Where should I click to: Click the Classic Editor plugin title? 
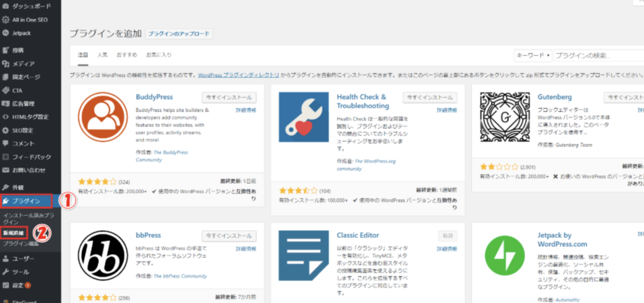[358, 235]
